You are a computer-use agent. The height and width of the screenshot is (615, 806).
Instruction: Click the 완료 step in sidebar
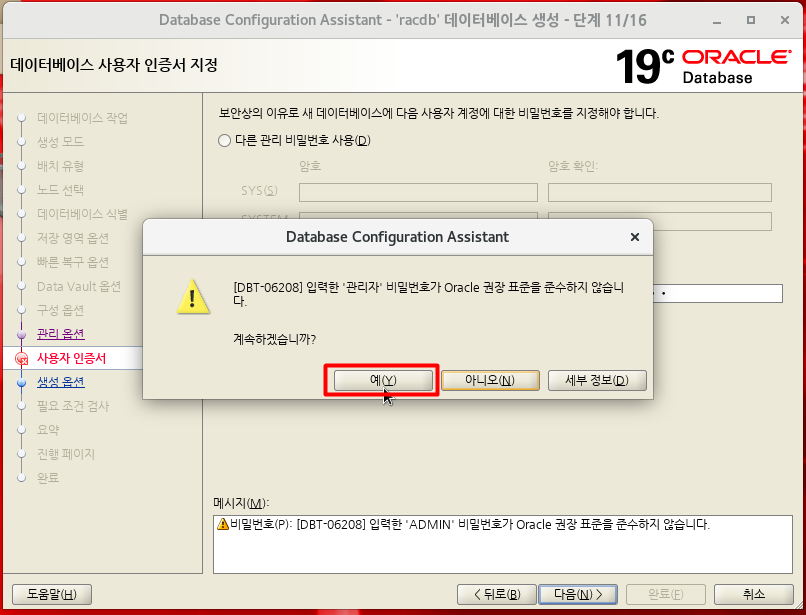(48, 478)
